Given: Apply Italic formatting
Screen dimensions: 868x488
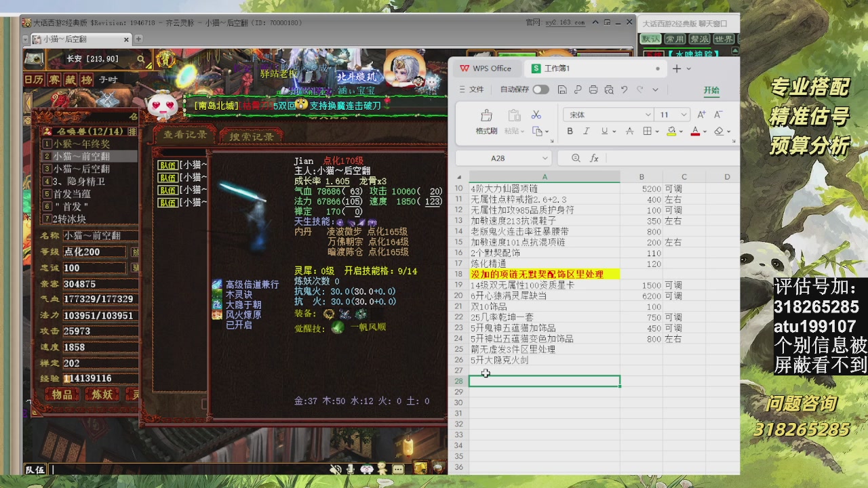Looking at the screenshot, I should pyautogui.click(x=586, y=131).
